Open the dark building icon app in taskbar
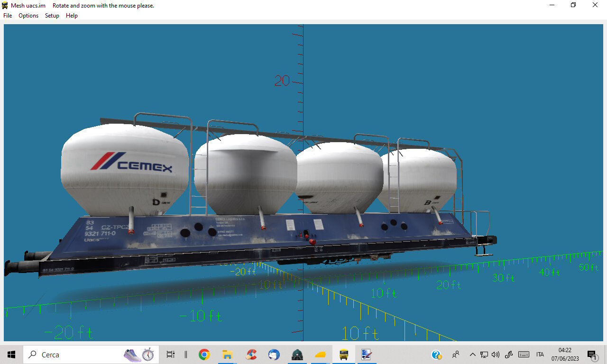607x364 pixels. click(x=297, y=355)
